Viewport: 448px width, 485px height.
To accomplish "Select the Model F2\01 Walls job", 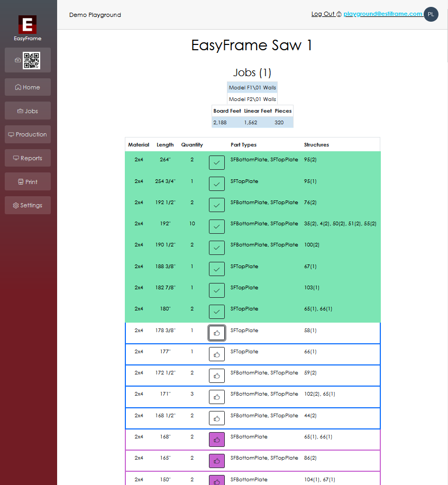I will coord(252,99).
